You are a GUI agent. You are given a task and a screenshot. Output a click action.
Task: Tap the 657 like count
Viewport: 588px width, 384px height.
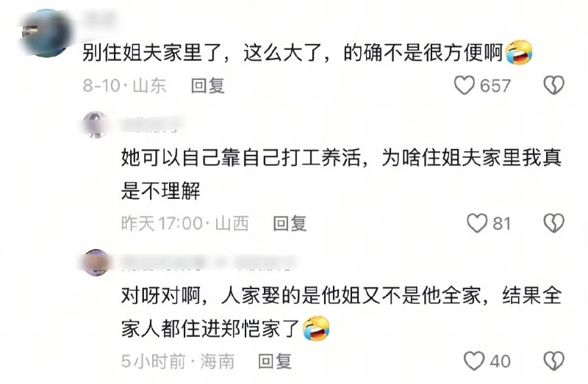pyautogui.click(x=495, y=86)
